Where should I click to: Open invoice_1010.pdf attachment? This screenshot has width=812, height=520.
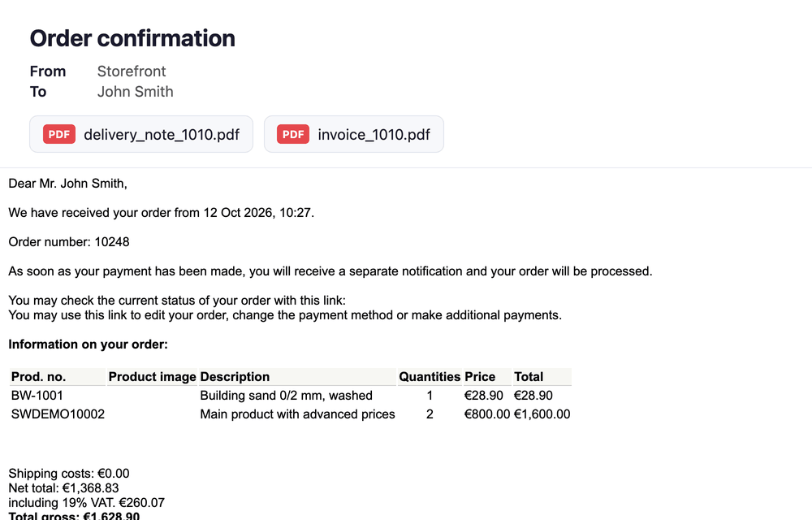pos(354,134)
